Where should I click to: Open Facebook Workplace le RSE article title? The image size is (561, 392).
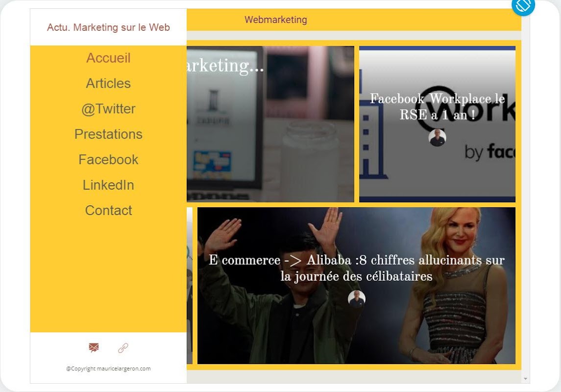(x=437, y=107)
